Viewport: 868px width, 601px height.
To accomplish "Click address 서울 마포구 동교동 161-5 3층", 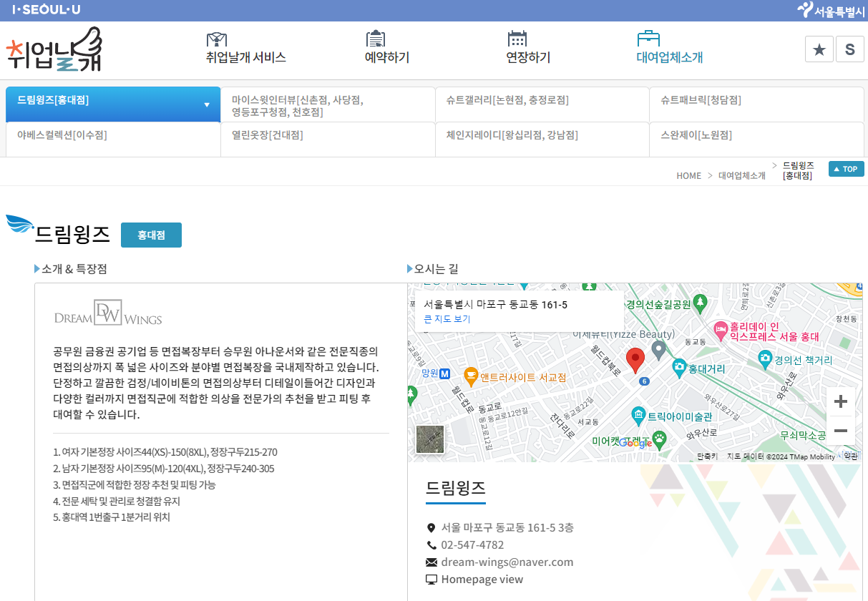I will point(507,528).
